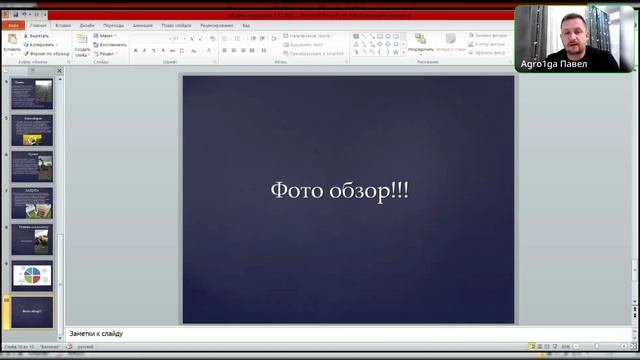The width and height of the screenshot is (640, 360).
Task: Adjust the zoom slider in status bar
Action: 597,347
